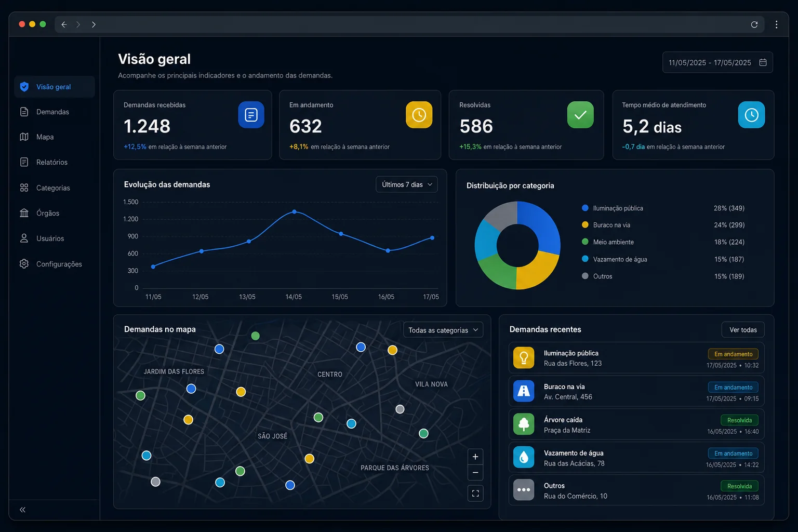Click the browser forward chevron button
Viewport: 798px width, 532px height.
click(94, 24)
